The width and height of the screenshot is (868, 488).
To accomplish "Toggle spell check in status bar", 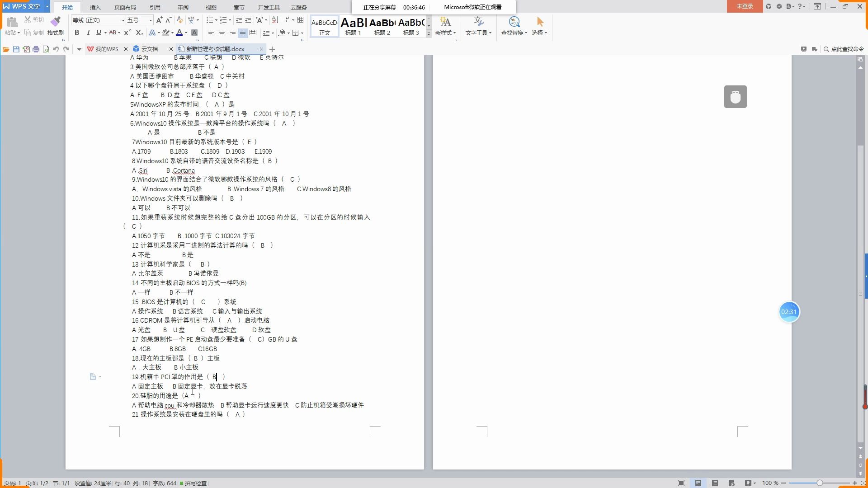I will [193, 483].
